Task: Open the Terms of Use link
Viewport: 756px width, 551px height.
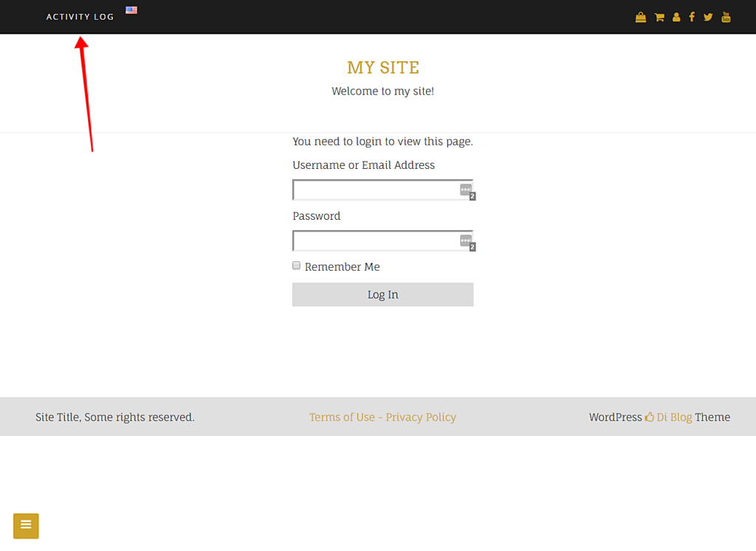Action: (342, 417)
